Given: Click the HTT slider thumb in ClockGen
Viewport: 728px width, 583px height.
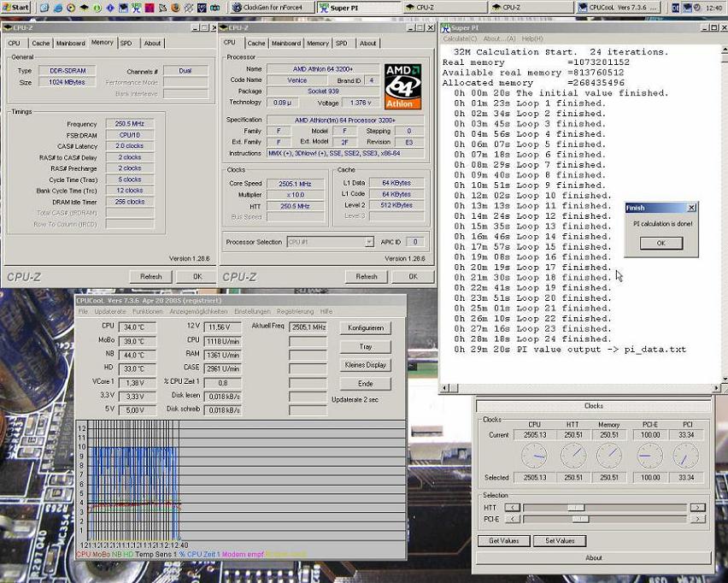Looking at the screenshot, I should (x=576, y=507).
